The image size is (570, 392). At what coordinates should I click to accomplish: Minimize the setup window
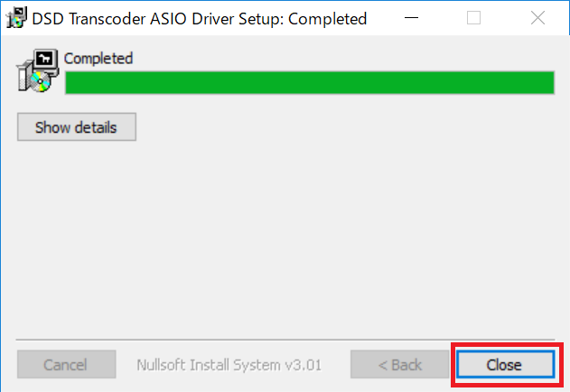[412, 17]
